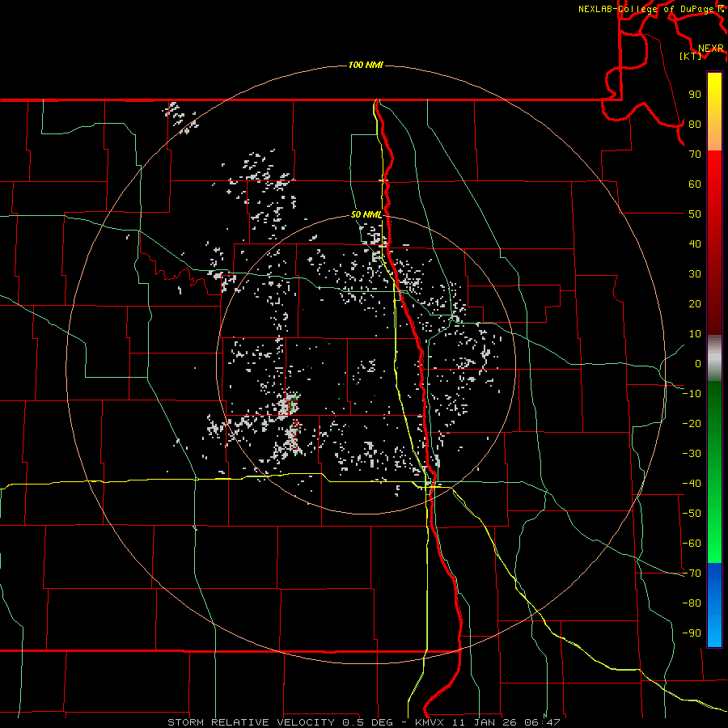Click the 11 JAN 26 date text
The image size is (728, 728).
pyautogui.click(x=485, y=722)
